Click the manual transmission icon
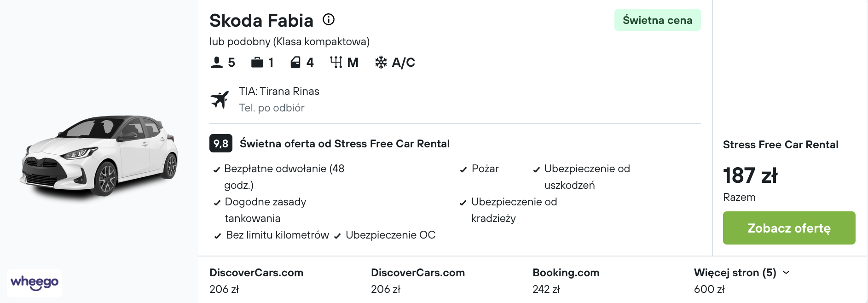Screen dimensions: 868x303 [336, 62]
